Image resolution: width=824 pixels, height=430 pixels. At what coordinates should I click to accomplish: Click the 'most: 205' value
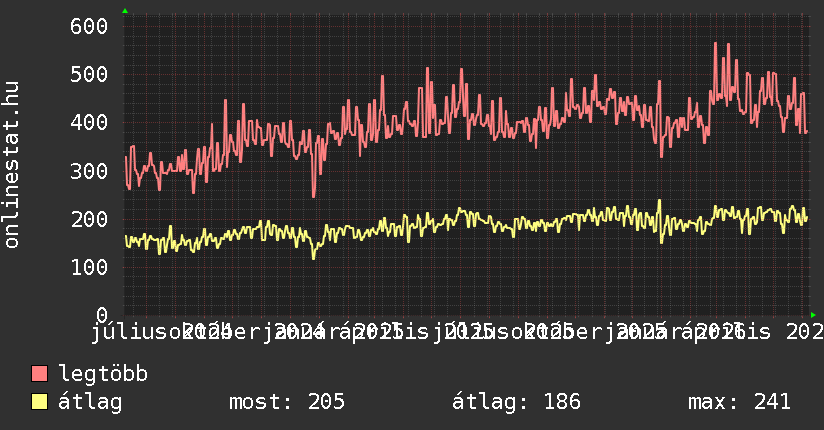tap(287, 402)
